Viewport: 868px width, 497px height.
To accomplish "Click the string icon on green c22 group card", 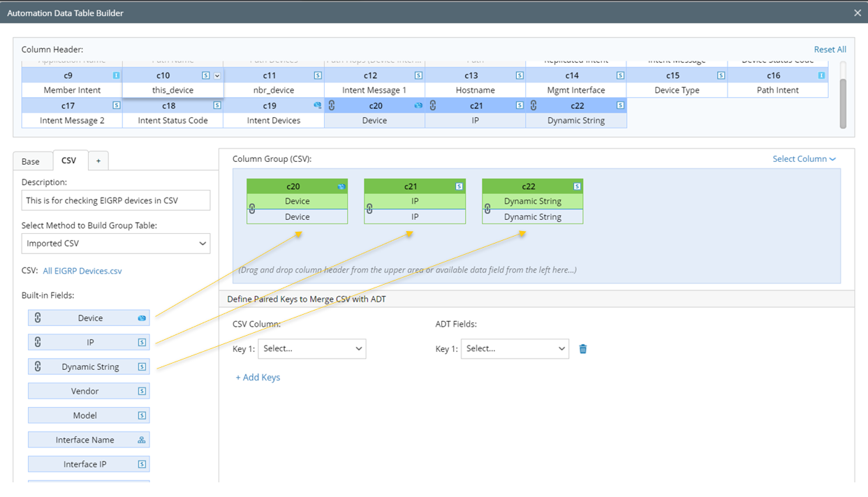I will [x=577, y=186].
